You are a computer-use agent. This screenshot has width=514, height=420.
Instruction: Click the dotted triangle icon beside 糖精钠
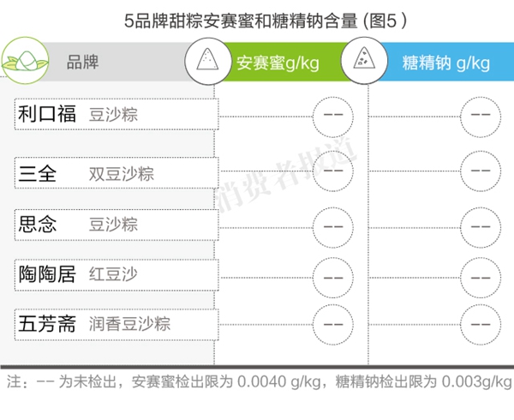click(360, 62)
